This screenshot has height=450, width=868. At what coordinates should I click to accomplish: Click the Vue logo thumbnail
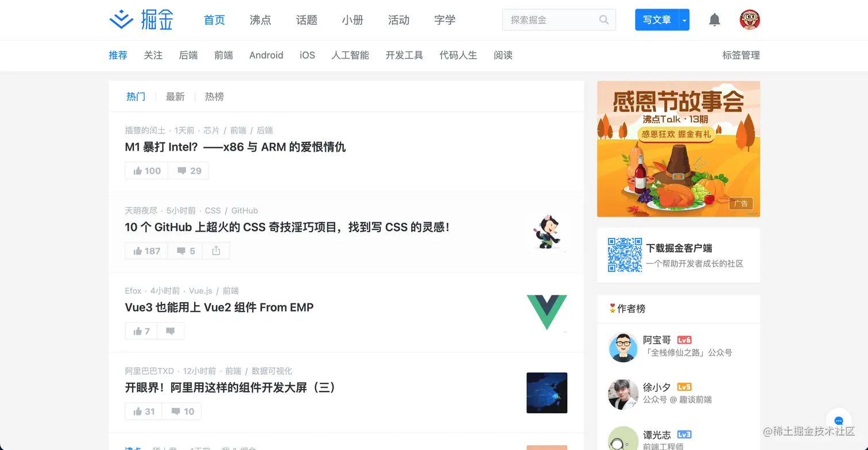[x=547, y=312]
